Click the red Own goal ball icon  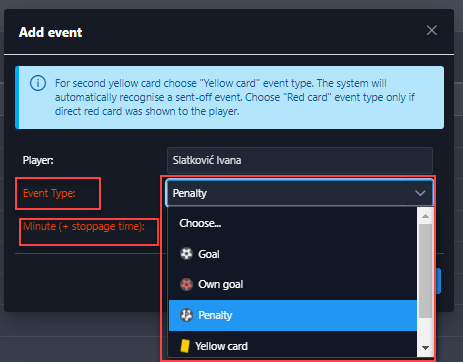click(x=186, y=284)
